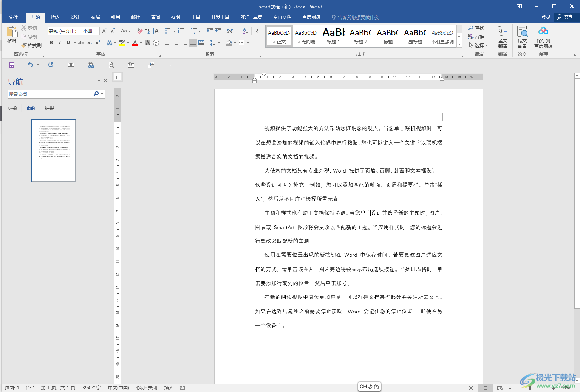Click the Paste (粘贴) clipboard icon
This screenshot has width=580, height=392.
point(12,32)
